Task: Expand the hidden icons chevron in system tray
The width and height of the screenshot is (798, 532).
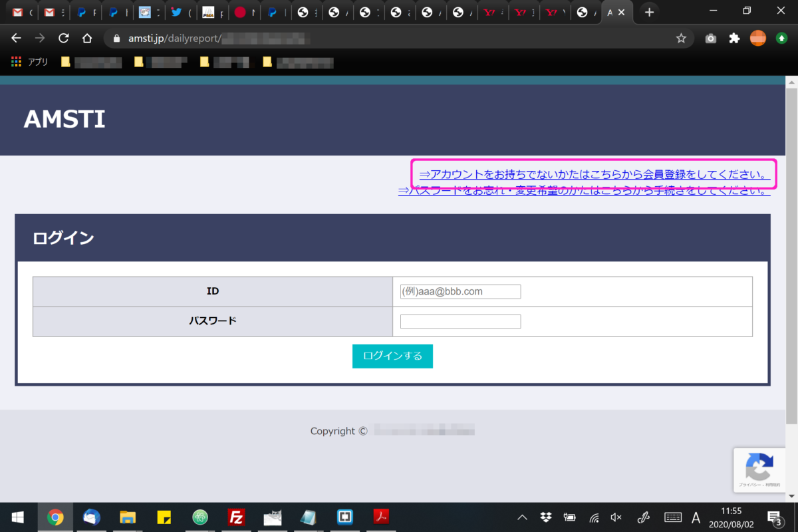Action: [x=522, y=517]
